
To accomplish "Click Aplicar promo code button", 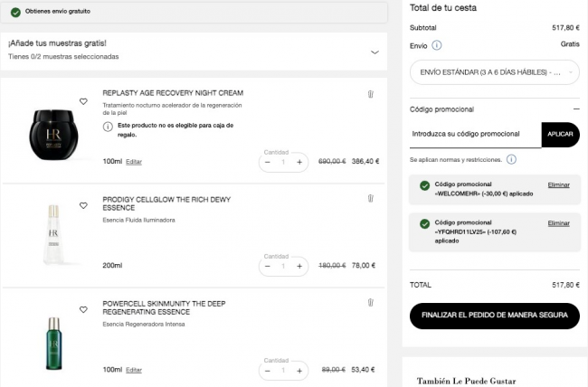I will tap(560, 135).
